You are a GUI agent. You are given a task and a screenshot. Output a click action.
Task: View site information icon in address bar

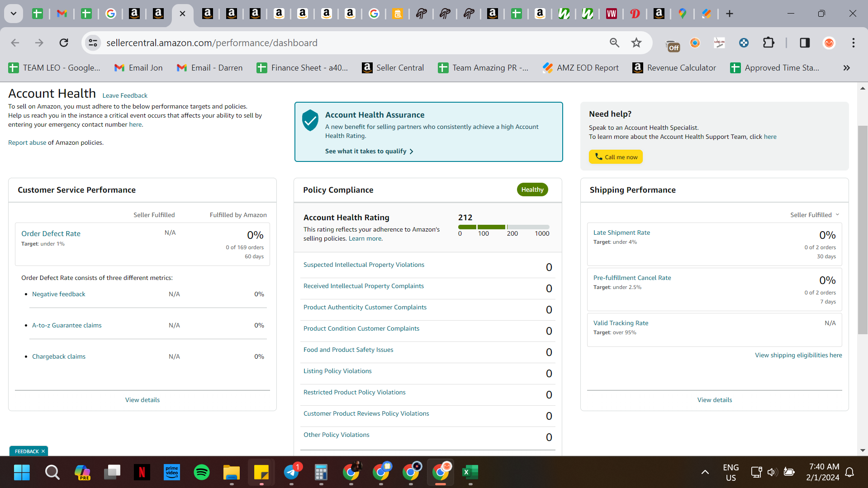click(93, 43)
